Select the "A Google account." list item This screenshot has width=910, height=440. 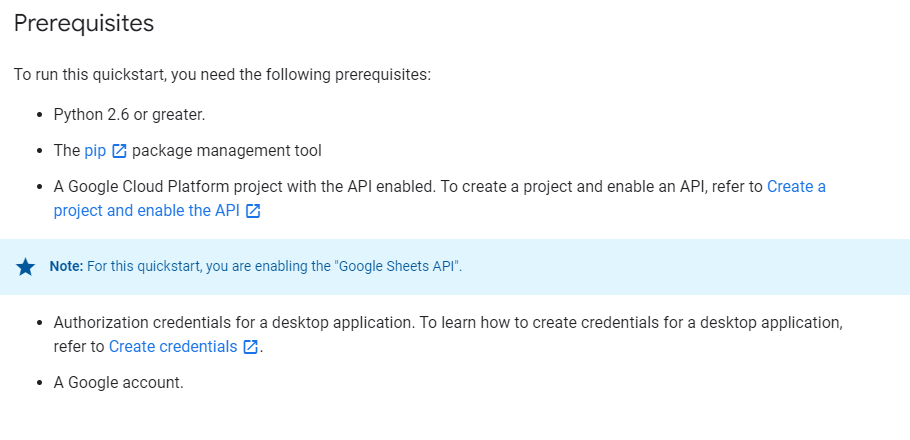coord(118,382)
